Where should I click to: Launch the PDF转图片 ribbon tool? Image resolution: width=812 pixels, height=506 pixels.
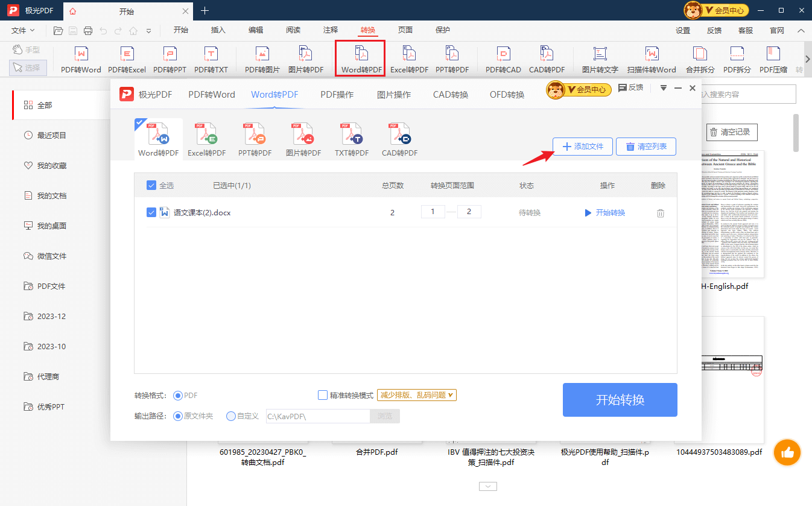(262, 60)
